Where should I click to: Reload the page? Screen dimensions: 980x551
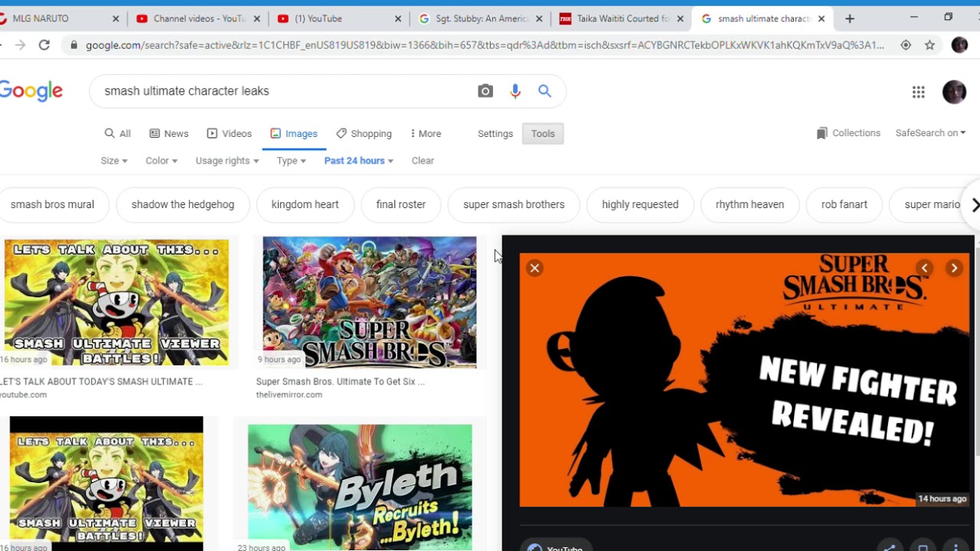(44, 45)
